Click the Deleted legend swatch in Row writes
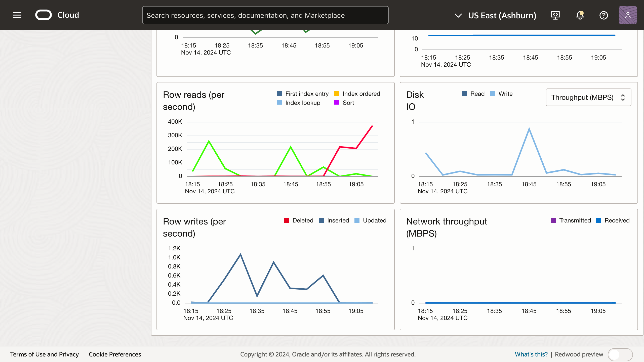 (287, 220)
